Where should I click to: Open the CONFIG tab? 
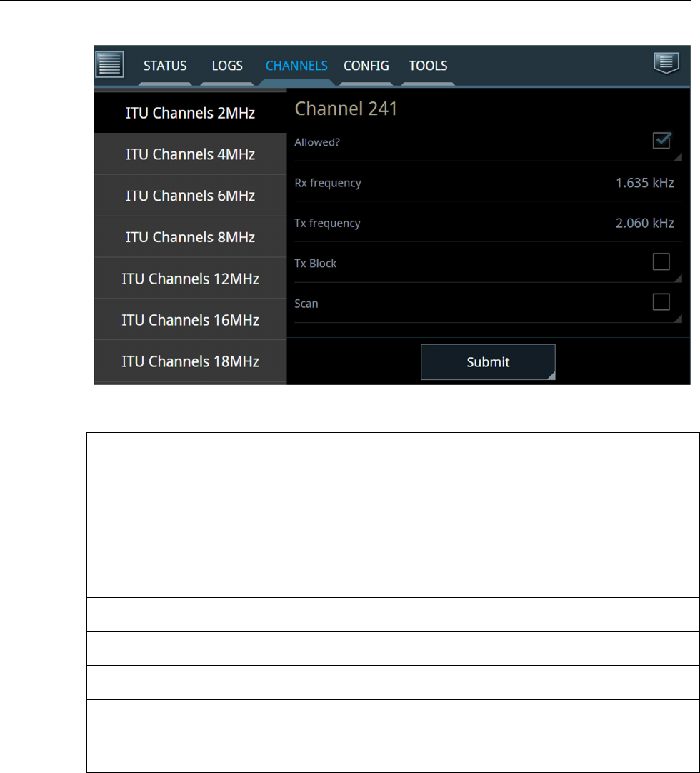(x=366, y=66)
